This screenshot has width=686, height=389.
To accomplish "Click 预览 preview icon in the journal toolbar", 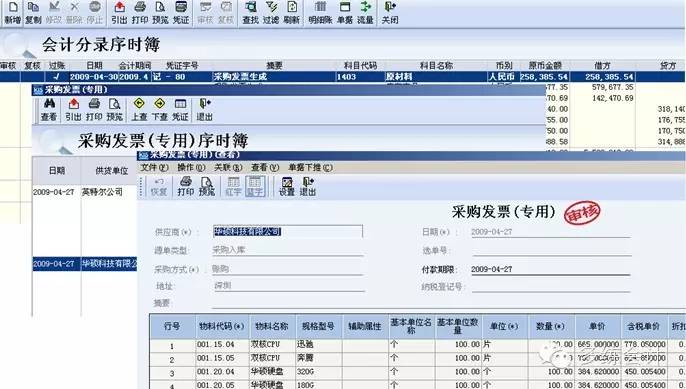I will [160, 12].
